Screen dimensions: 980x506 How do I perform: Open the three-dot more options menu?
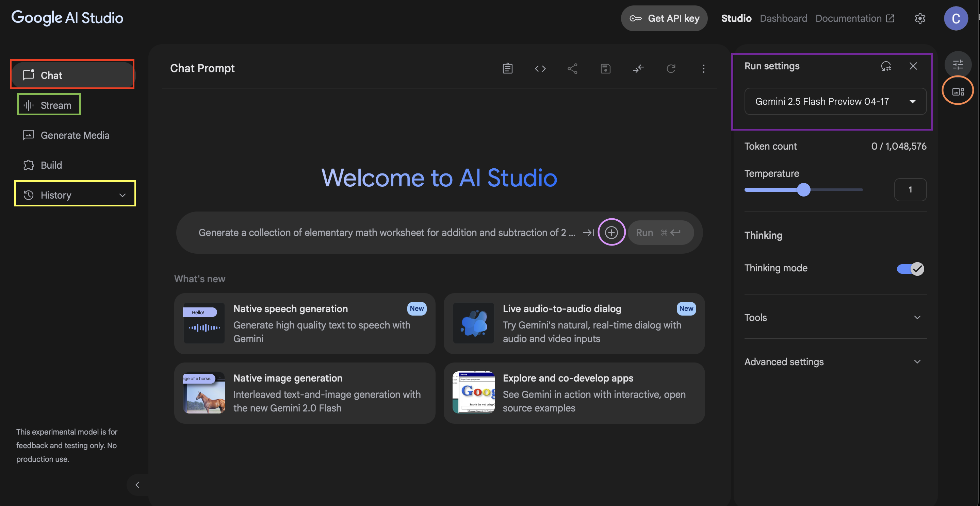point(703,68)
